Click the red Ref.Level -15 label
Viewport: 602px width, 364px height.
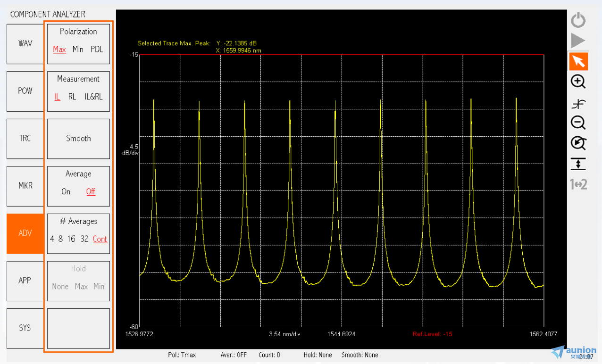tap(432, 334)
